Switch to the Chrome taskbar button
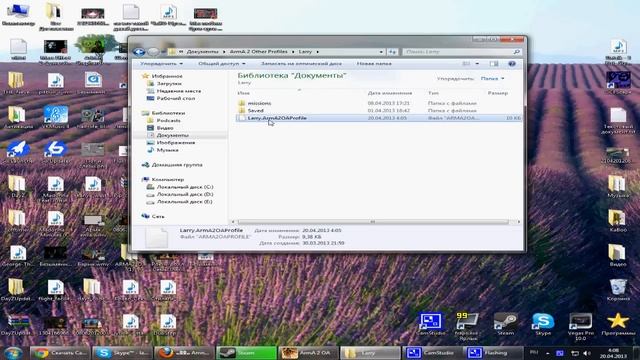This screenshot has width=640, height=360. pyautogui.click(x=60, y=353)
